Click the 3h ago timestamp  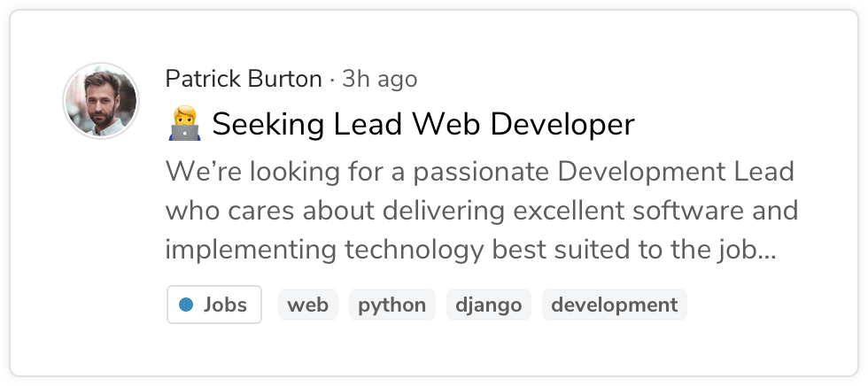[380, 79]
